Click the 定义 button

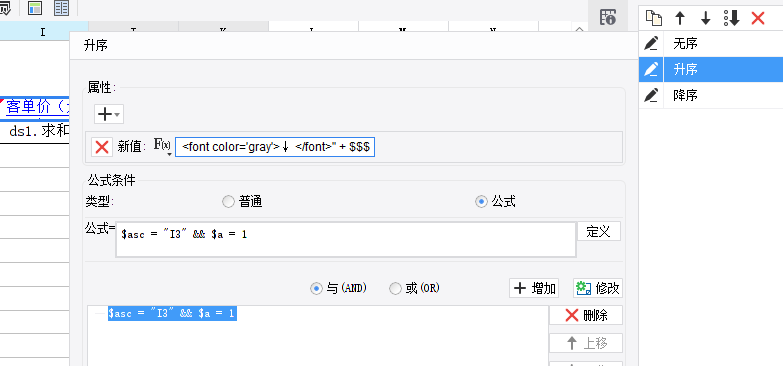pyautogui.click(x=599, y=232)
